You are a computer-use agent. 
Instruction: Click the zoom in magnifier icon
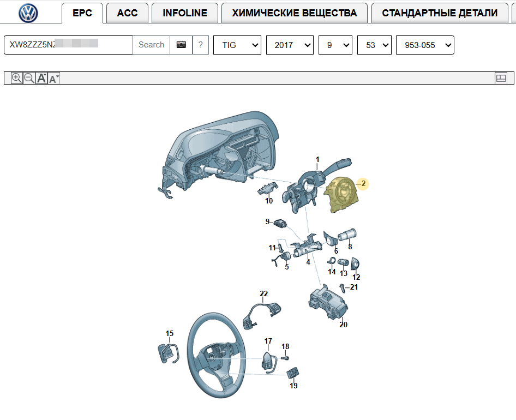click(x=17, y=79)
